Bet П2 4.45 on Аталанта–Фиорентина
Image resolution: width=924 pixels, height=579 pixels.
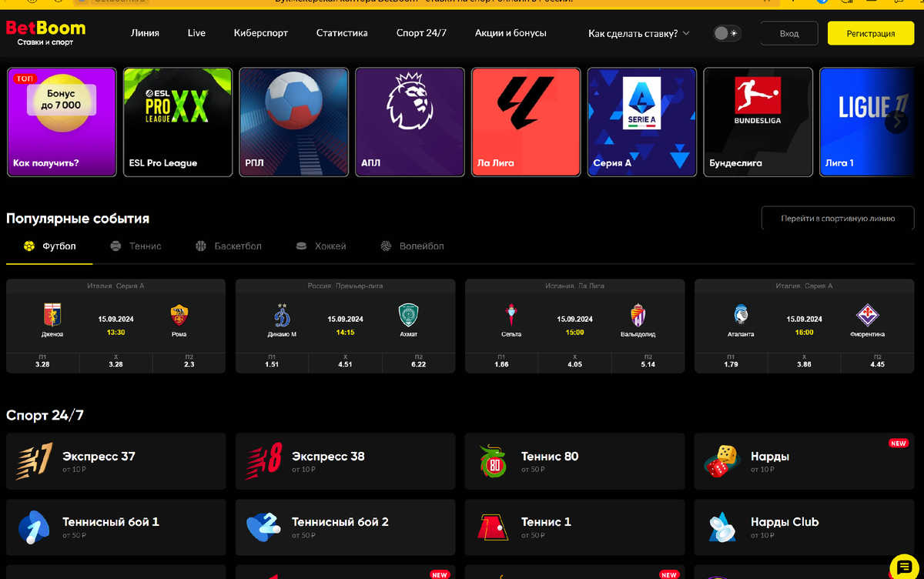877,361
